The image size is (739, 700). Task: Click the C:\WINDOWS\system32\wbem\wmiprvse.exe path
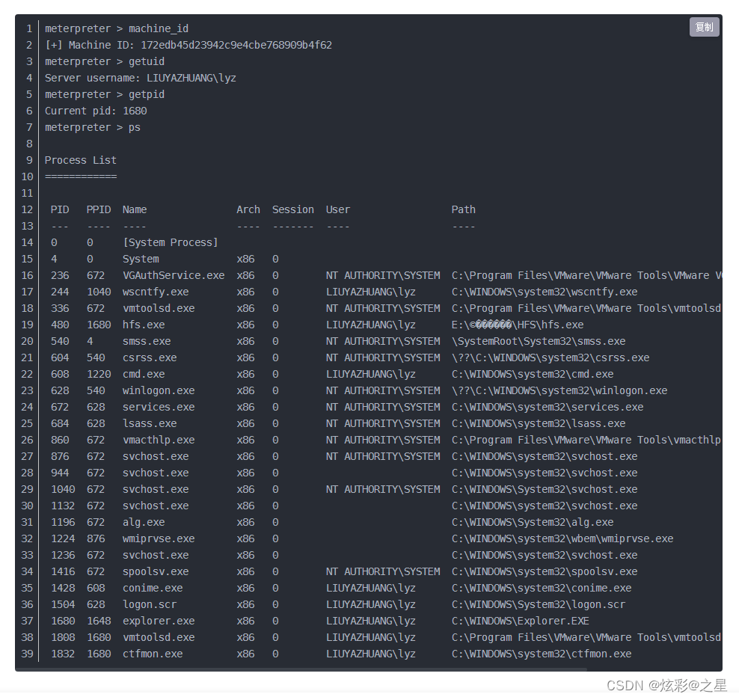pyautogui.click(x=562, y=538)
